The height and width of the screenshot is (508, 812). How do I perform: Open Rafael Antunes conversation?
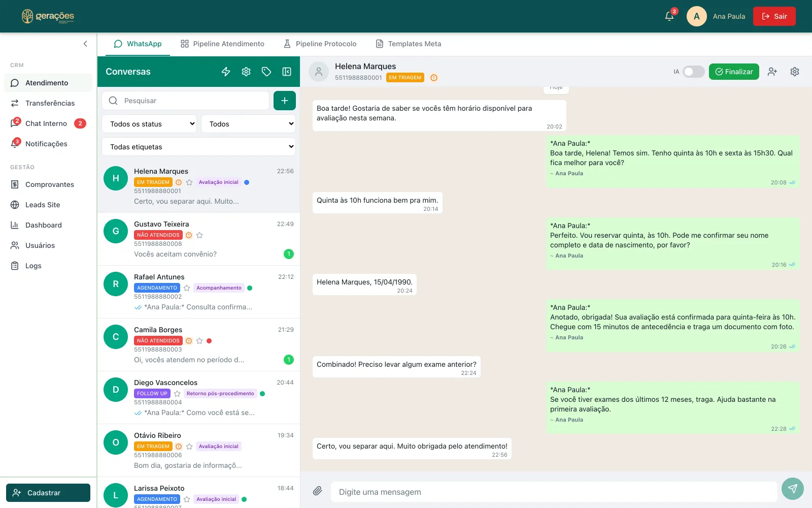click(x=199, y=292)
